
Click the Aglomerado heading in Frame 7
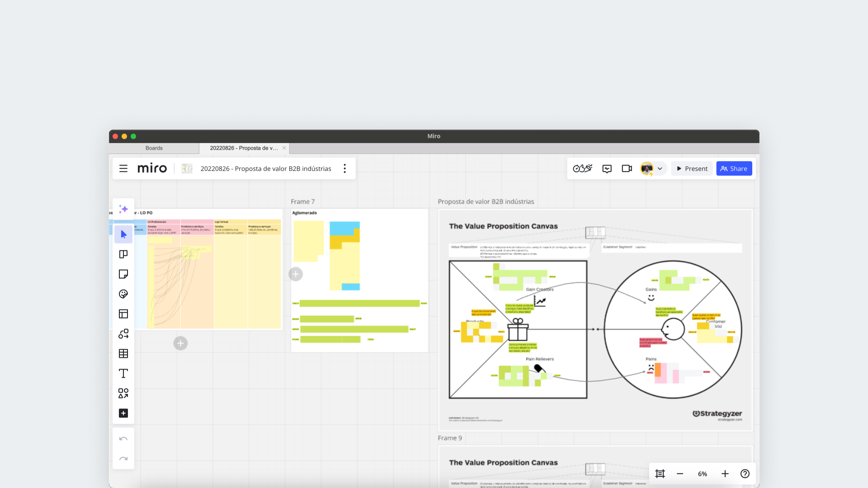[x=305, y=213]
